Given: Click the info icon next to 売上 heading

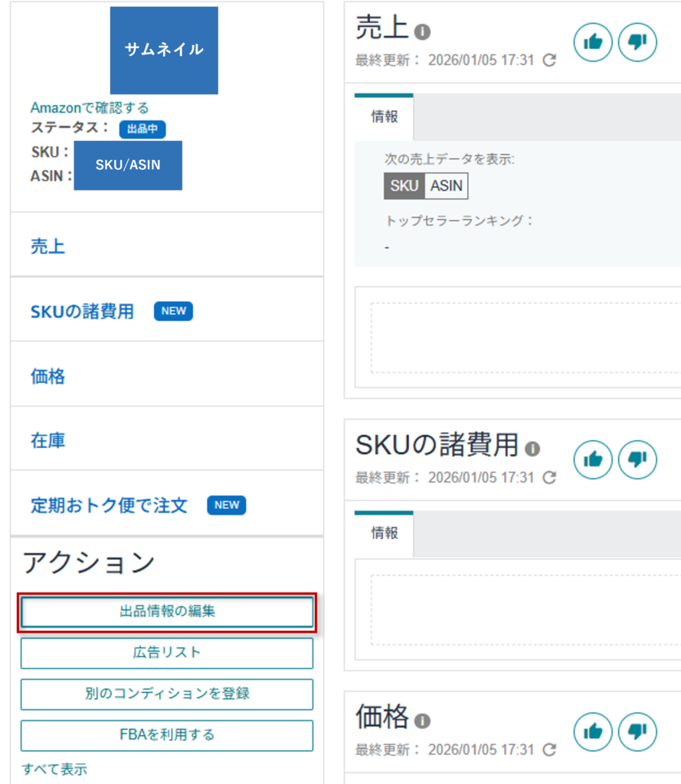Looking at the screenshot, I should (421, 31).
